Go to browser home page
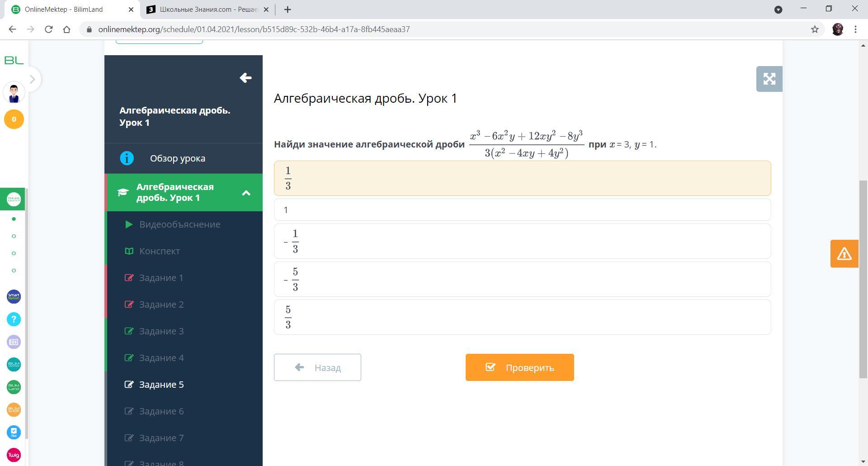Viewport: 868px width, 466px height. [66, 29]
